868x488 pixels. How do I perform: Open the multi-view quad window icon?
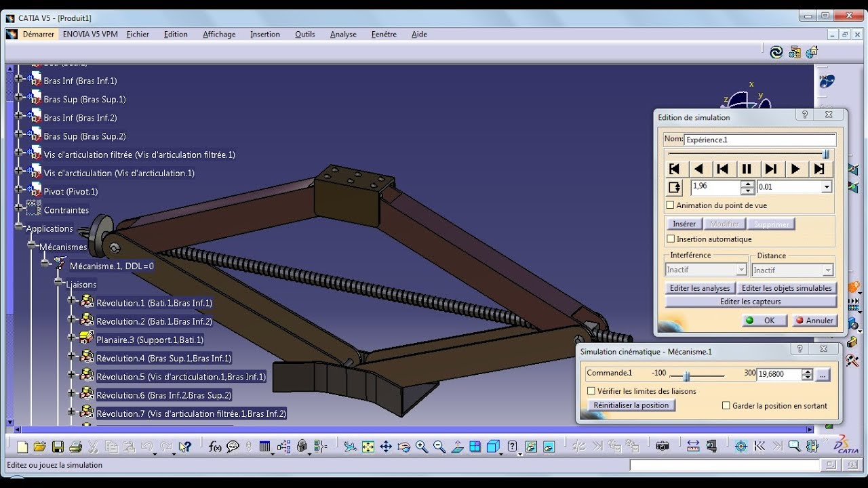click(x=475, y=447)
